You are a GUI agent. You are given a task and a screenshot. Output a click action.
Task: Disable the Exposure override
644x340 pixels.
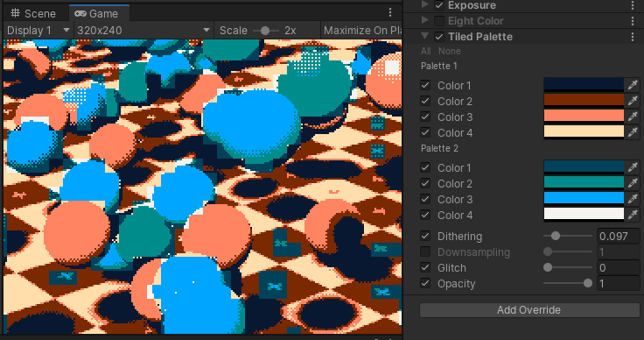[x=439, y=5]
